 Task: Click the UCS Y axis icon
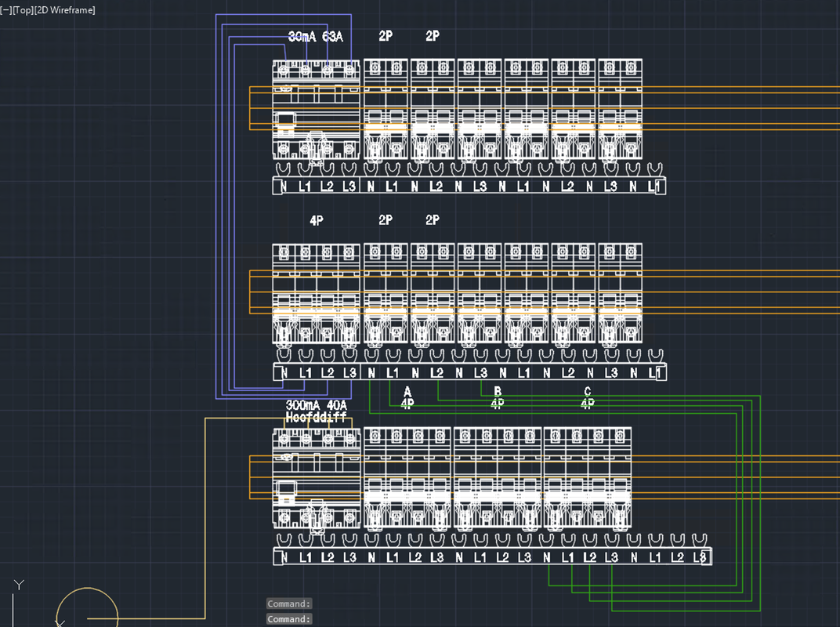19,584
